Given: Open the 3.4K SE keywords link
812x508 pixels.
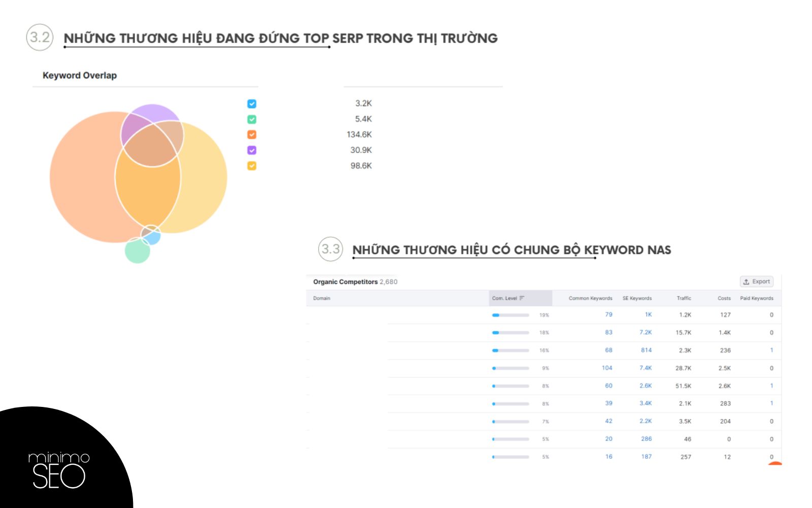Looking at the screenshot, I should [646, 403].
